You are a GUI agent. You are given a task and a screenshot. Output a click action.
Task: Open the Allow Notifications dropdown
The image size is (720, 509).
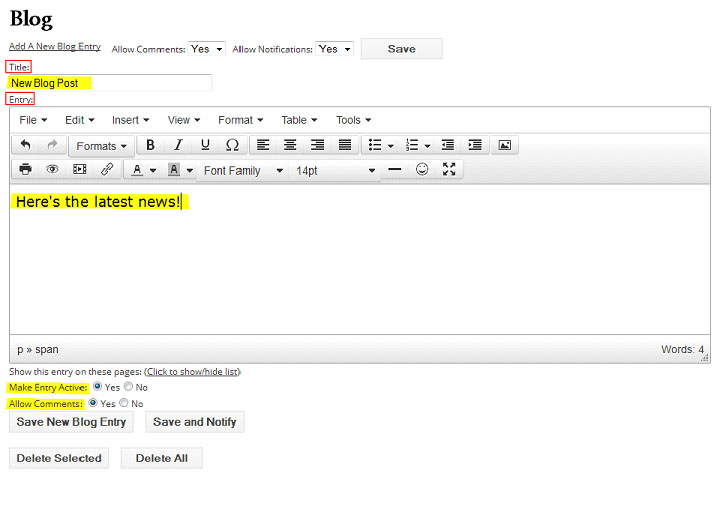(335, 49)
